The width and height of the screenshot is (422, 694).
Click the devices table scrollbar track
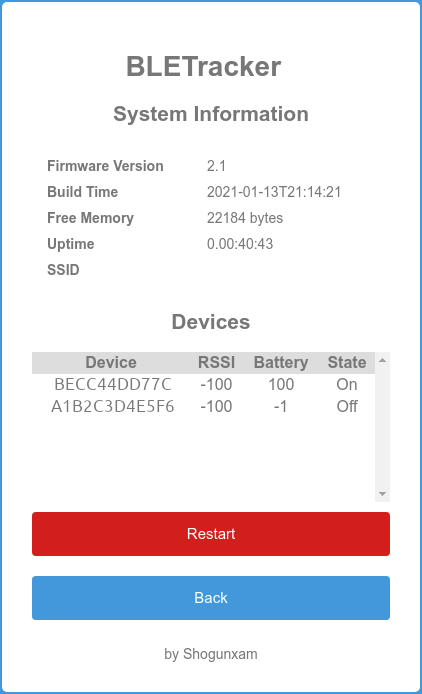click(x=383, y=427)
